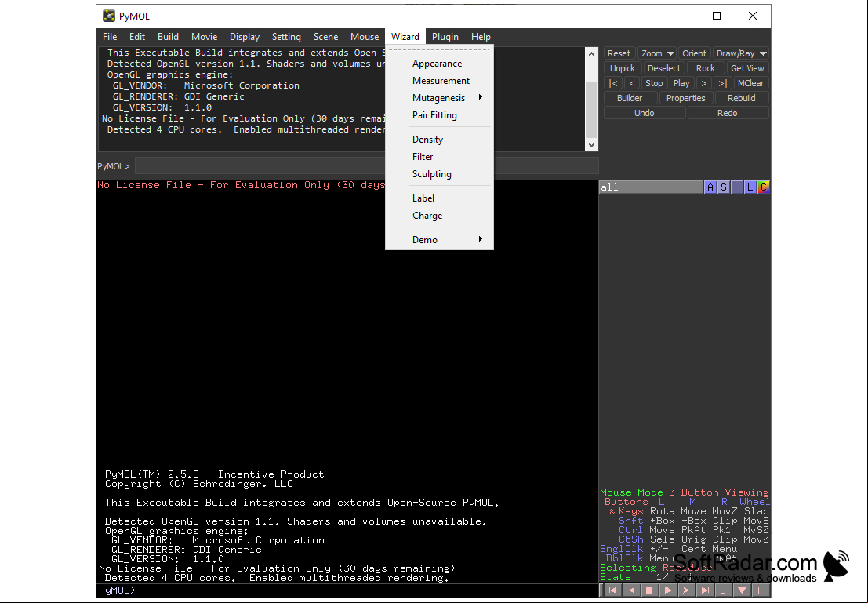Click the PyMOL app icon in title bar
Viewport: 868px width, 603px height.
coord(109,16)
